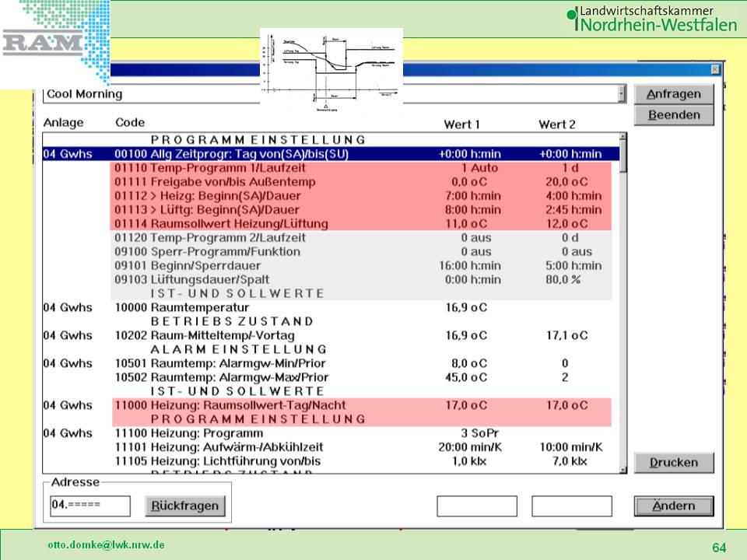The width and height of the screenshot is (747, 560).
Task: Open the Cool Morning dropdown arrow
Action: 621,94
